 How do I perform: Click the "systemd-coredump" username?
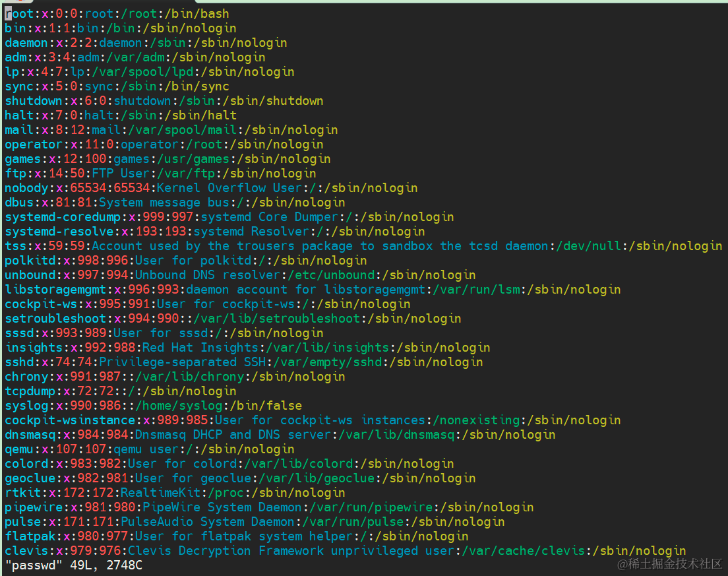pos(63,217)
